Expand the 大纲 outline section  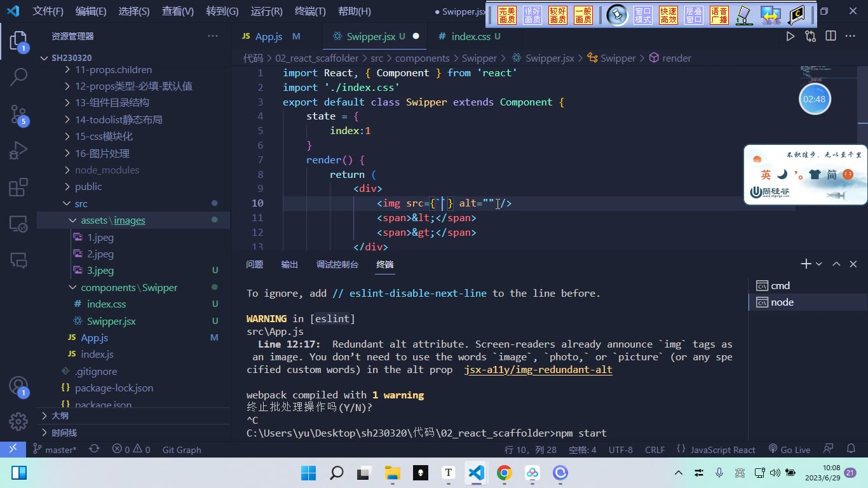pyautogui.click(x=133, y=416)
